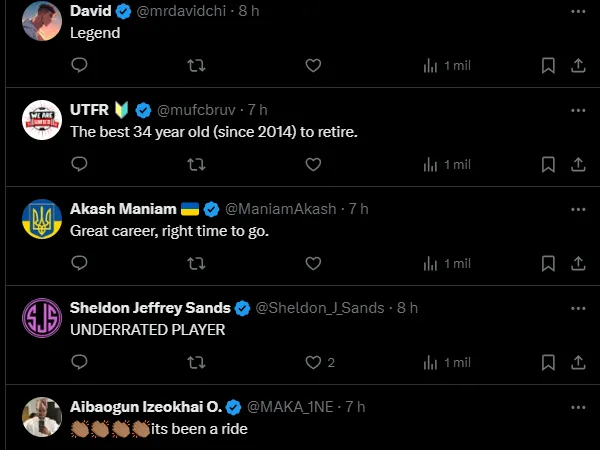Click Akash Maniam's Ukraine trident avatar
Screen dimensions: 600x450
(41, 219)
